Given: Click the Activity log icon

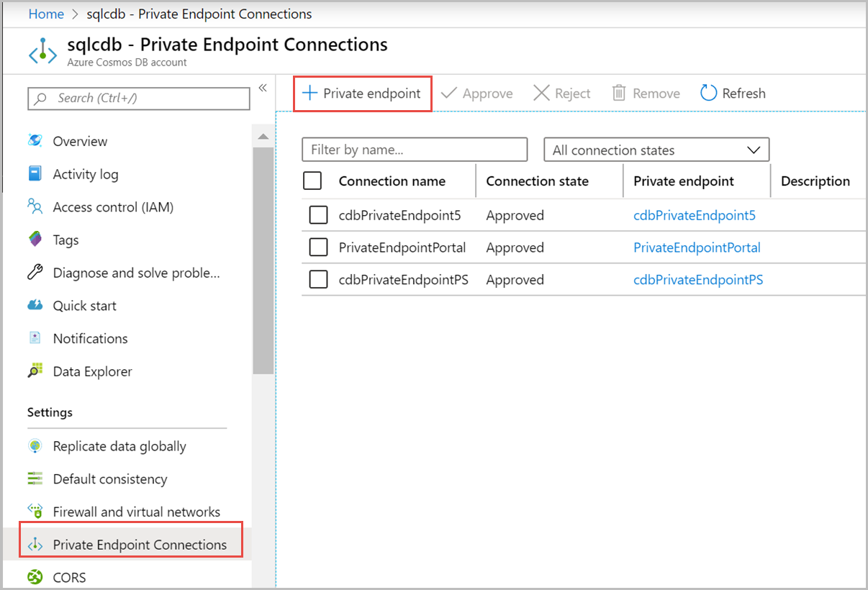Looking at the screenshot, I should click(35, 174).
